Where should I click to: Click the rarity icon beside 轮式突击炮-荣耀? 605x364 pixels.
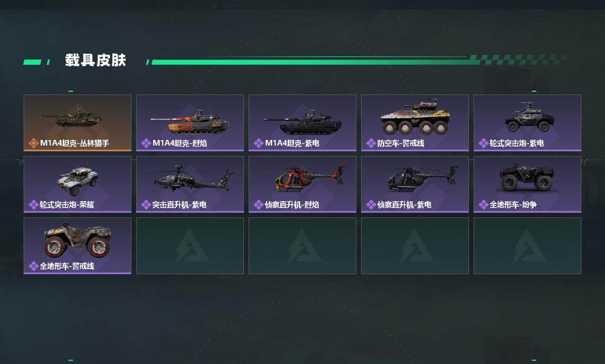coord(34,205)
